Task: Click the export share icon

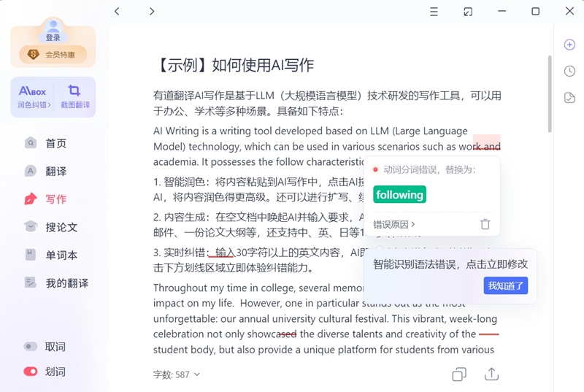Action: [491, 374]
